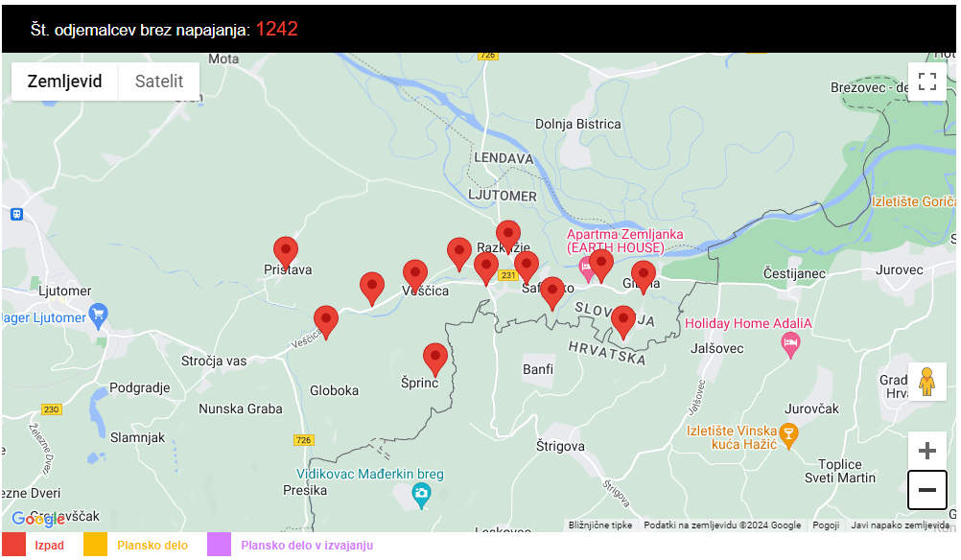Image resolution: width=961 pixels, height=560 pixels.
Task: Click the Izpad legend label
Action: (x=49, y=546)
